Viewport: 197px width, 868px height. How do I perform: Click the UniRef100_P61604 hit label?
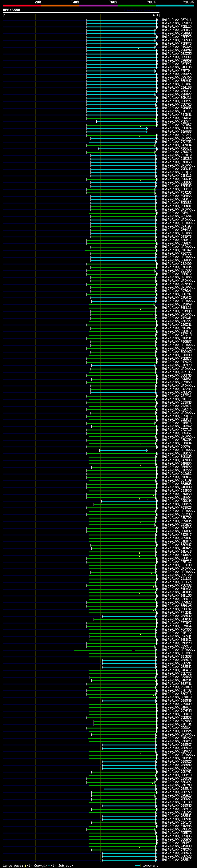176,216
